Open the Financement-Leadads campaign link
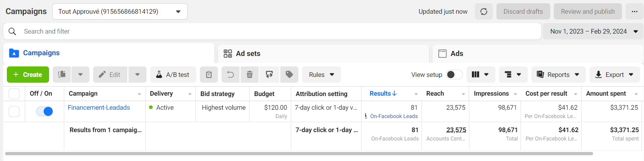 (99, 108)
